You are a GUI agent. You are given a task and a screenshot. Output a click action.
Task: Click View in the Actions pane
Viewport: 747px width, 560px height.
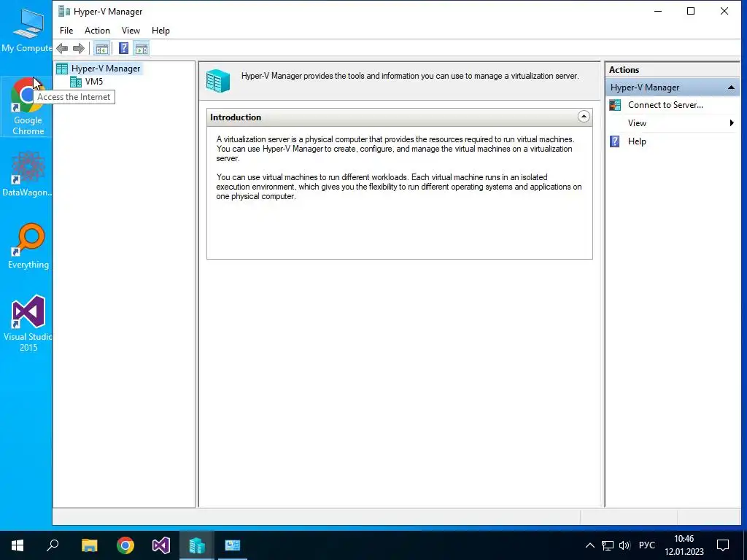tap(637, 123)
